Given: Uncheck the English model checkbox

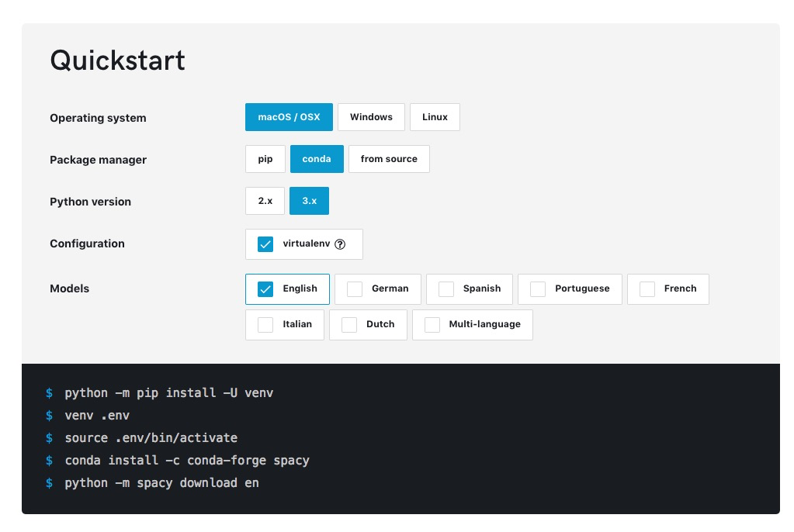Looking at the screenshot, I should pos(265,289).
